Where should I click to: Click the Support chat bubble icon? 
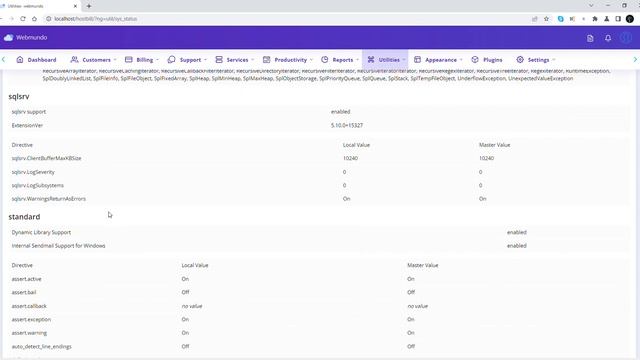tap(171, 60)
